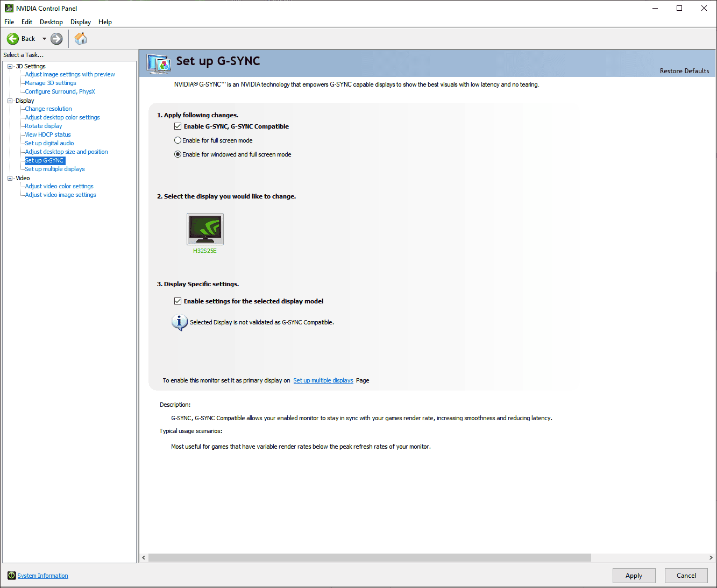Open the Set up multiple displays link
The width and height of the screenshot is (717, 588).
point(323,380)
